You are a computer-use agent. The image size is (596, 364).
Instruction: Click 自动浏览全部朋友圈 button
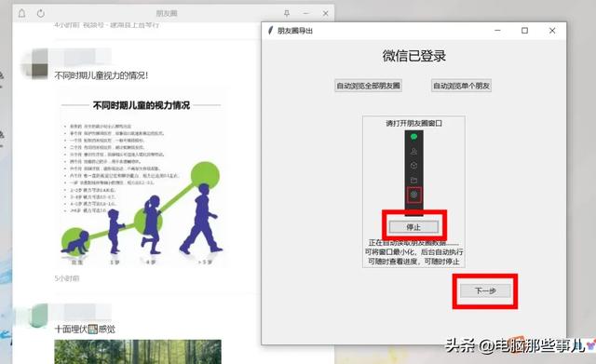(369, 86)
